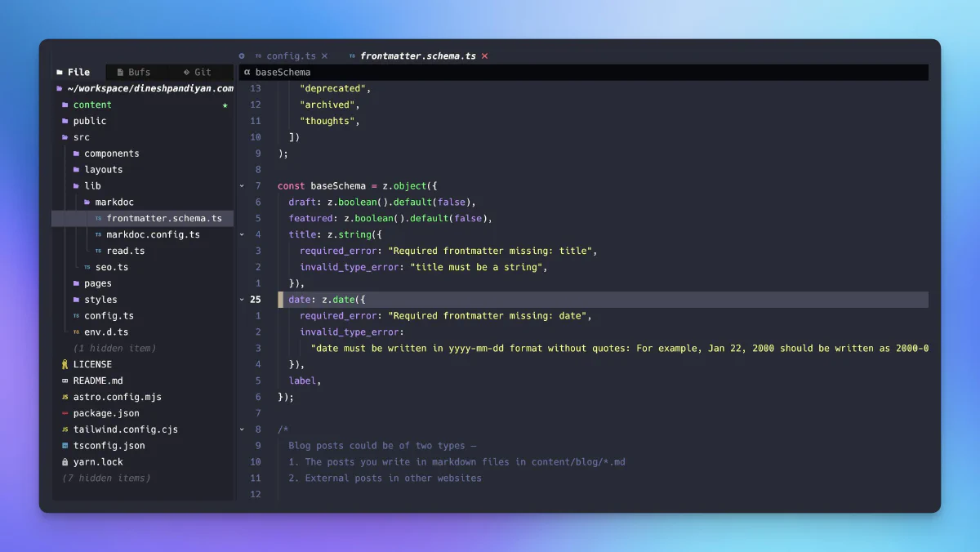Click the gear icon on the config.ts tab
The image size is (980, 552).
242,56
